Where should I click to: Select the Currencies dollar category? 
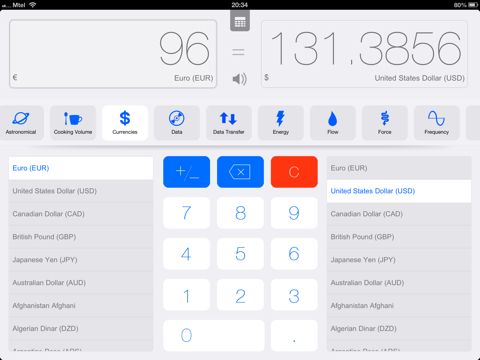coord(125,123)
